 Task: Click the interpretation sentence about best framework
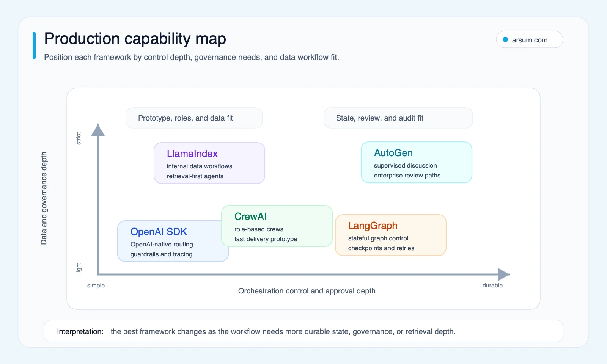click(x=283, y=331)
